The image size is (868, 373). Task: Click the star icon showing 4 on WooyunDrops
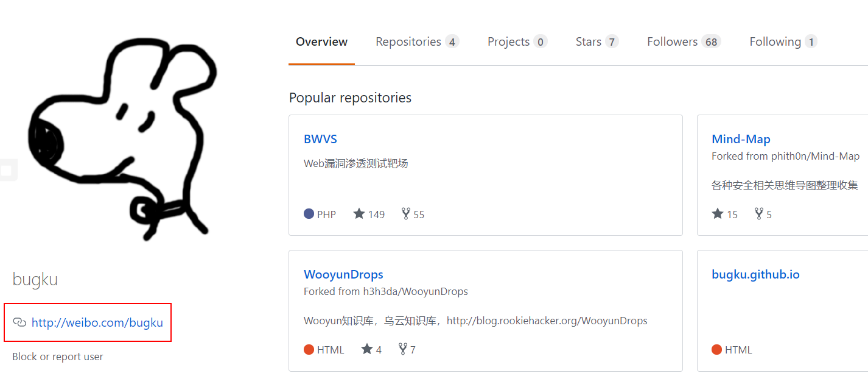coord(366,349)
